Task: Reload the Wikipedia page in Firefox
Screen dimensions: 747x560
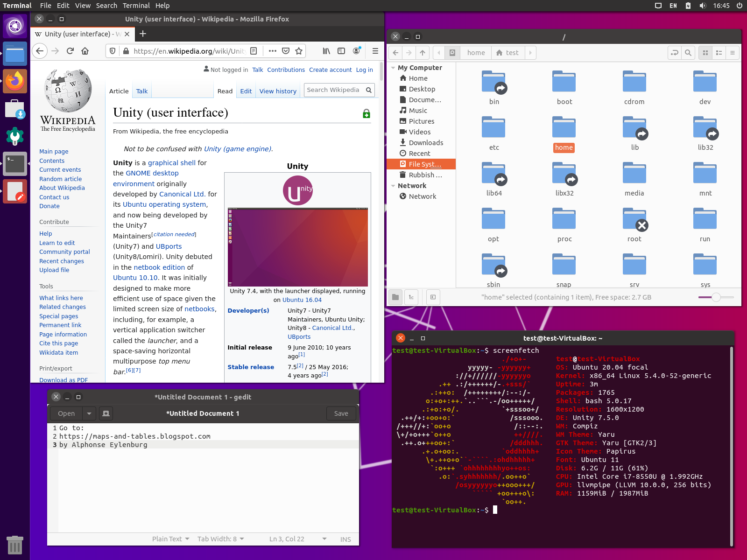Action: (x=70, y=51)
